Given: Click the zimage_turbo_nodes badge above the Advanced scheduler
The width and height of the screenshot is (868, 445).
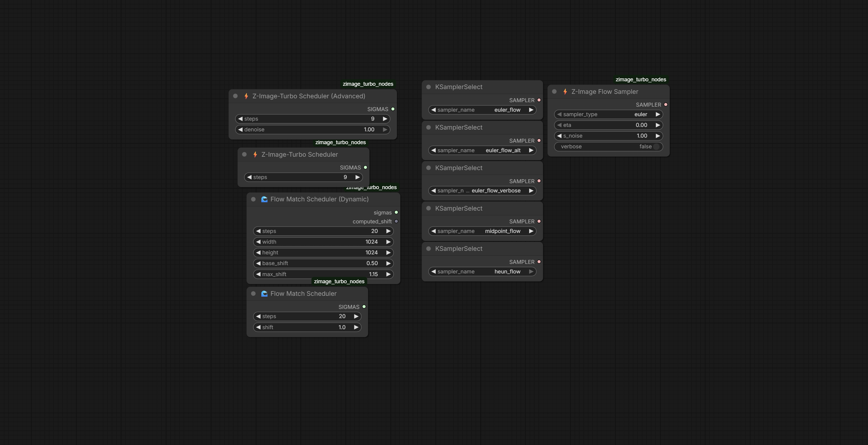Looking at the screenshot, I should 368,84.
